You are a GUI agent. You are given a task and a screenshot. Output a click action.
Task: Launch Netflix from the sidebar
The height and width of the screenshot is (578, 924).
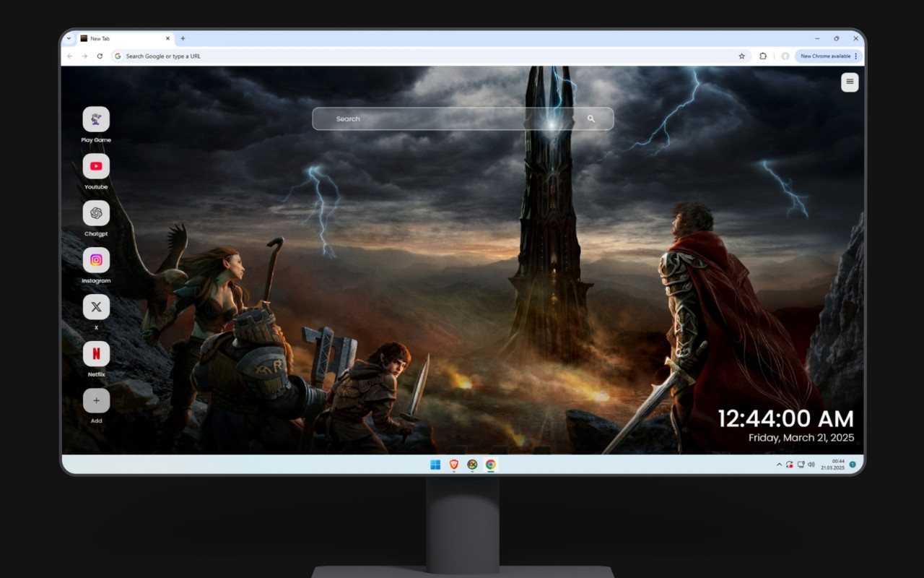pos(96,353)
